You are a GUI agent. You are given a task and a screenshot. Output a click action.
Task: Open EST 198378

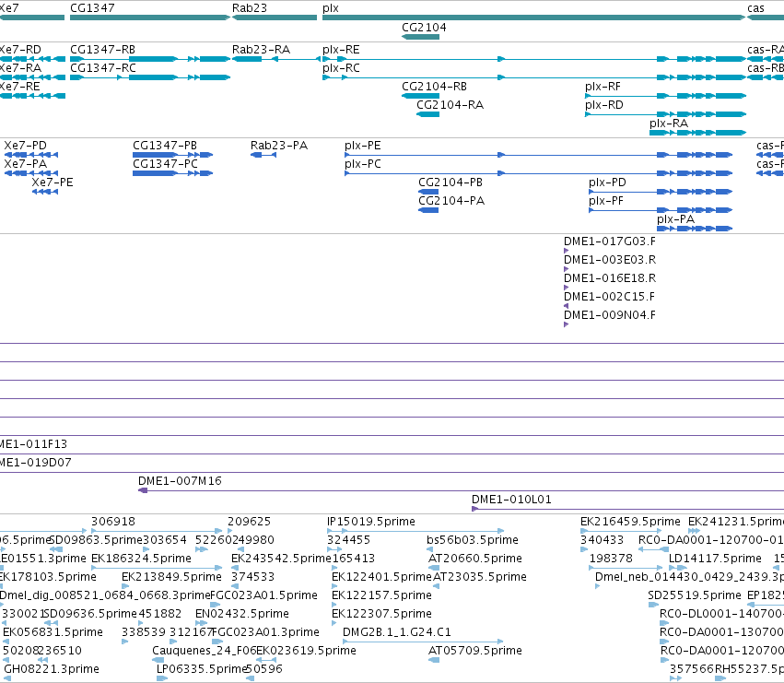(x=611, y=559)
